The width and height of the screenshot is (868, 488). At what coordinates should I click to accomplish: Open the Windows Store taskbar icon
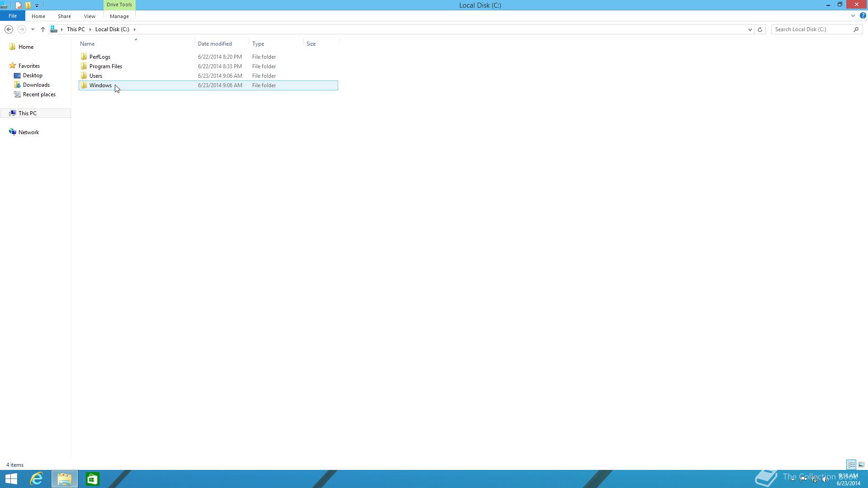(x=92, y=479)
